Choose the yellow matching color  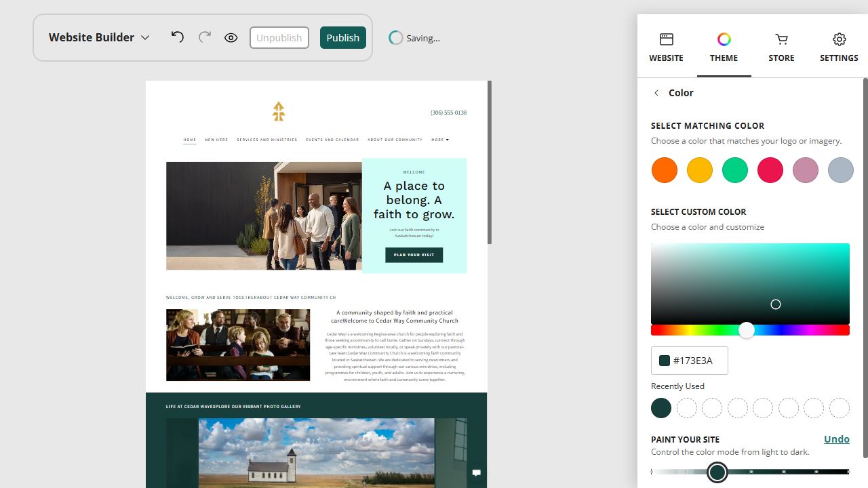(x=700, y=170)
